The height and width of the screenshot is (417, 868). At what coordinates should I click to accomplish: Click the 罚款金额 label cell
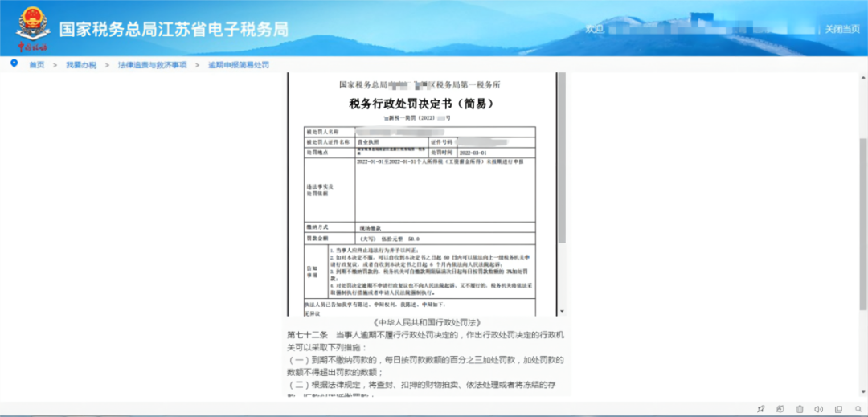point(330,239)
